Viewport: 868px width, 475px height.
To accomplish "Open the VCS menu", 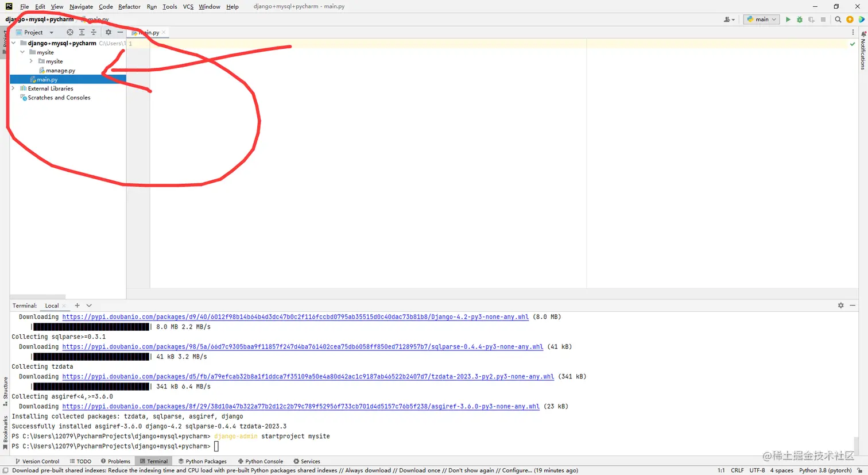I will click(x=188, y=6).
